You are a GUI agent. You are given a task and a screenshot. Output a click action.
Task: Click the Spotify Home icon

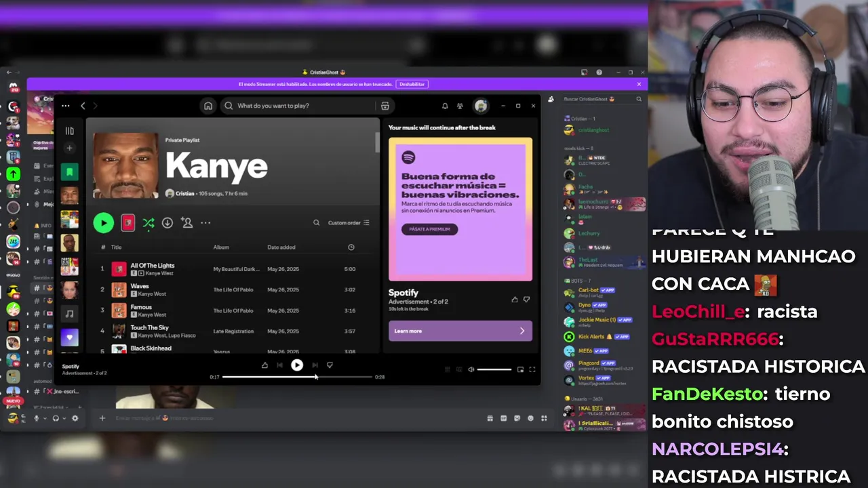pyautogui.click(x=208, y=106)
